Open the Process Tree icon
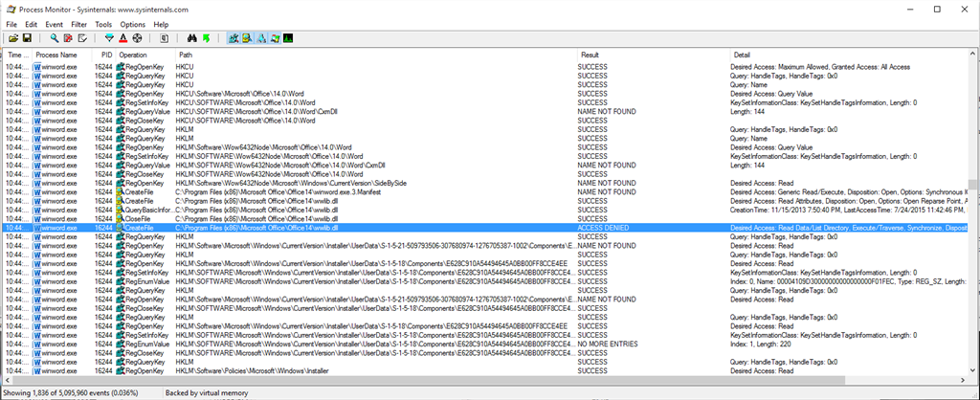The height and width of the screenshot is (400, 980). 165,38
